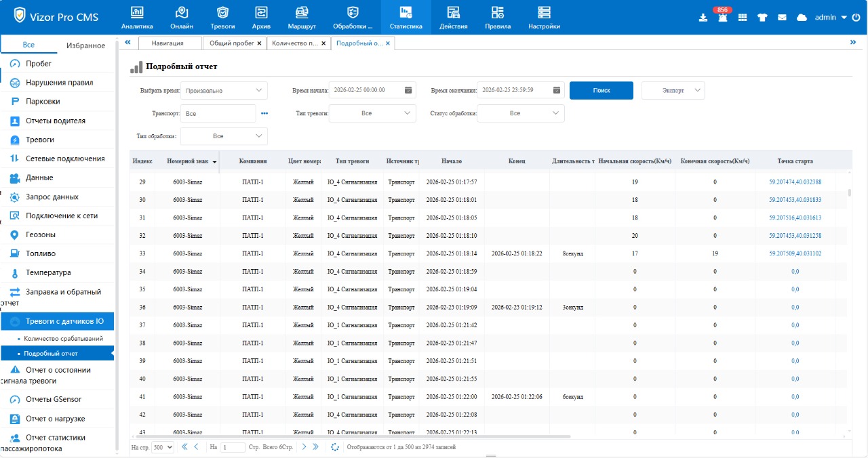Open start point link 59.207474,40.032388
The height and width of the screenshot is (458, 868).
tap(795, 182)
